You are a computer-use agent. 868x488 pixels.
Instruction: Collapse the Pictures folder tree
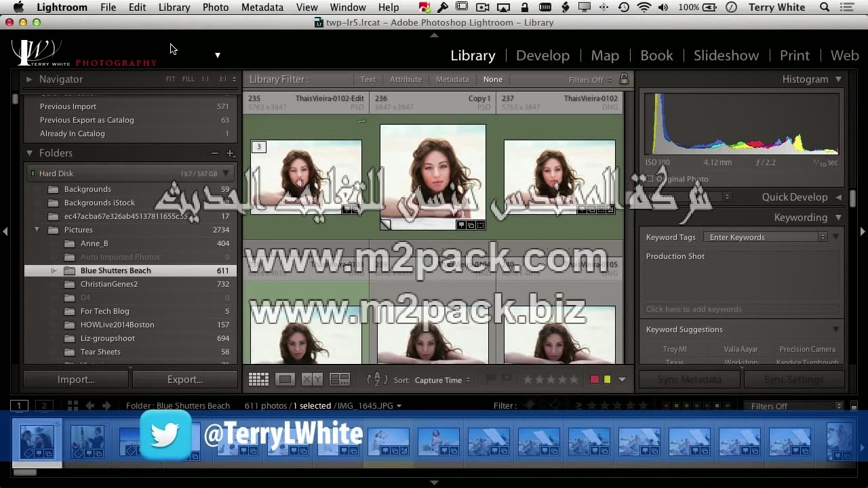[x=37, y=230]
